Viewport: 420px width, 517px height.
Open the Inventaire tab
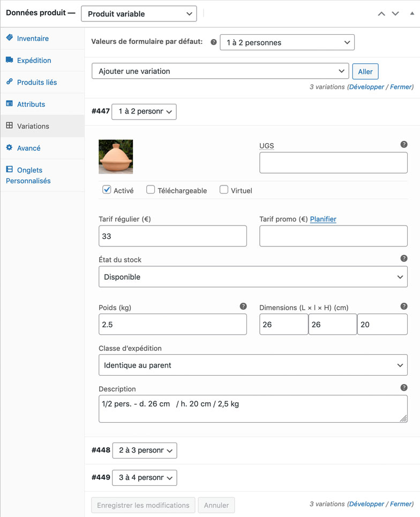coord(33,39)
